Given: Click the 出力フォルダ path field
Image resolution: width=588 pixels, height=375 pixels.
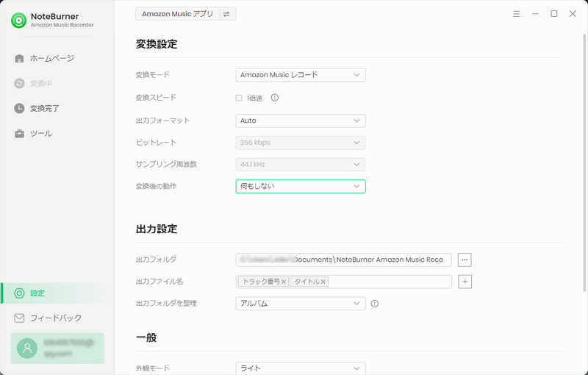Looking at the screenshot, I should (343, 260).
